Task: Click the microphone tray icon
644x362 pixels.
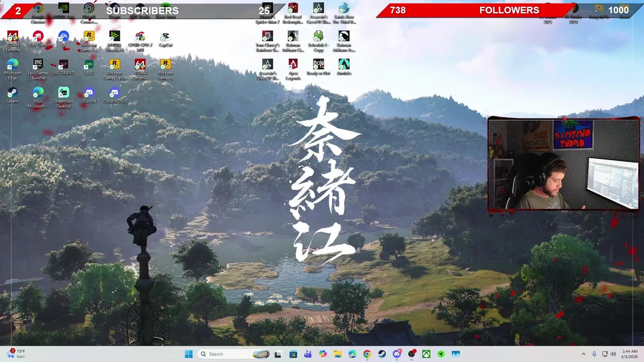Action: pyautogui.click(x=594, y=354)
